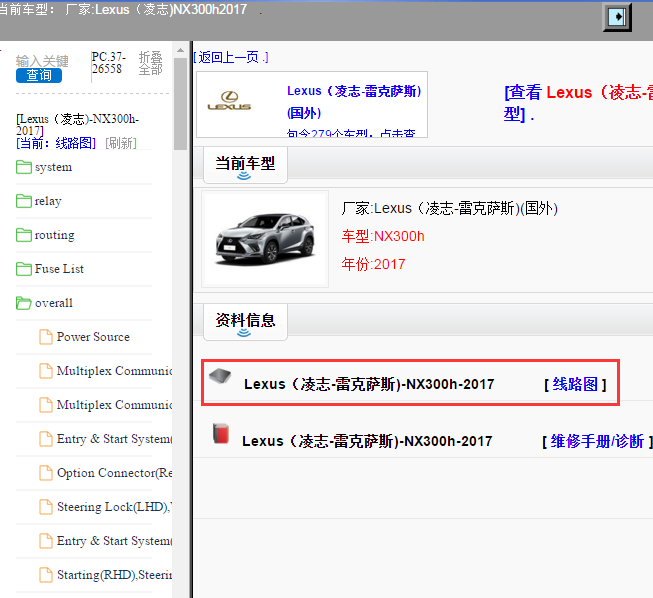Click the [刷新] refresh link
The width and height of the screenshot is (653, 598).
121,143
